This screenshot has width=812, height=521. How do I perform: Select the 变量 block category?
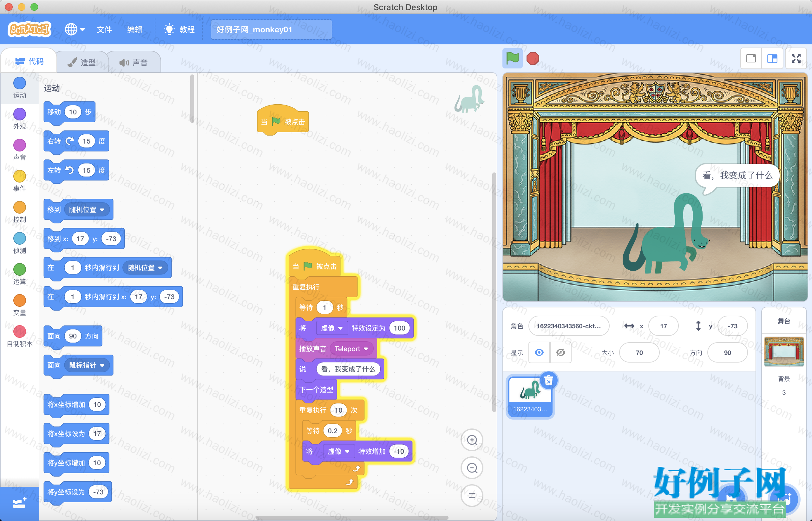pyautogui.click(x=19, y=305)
